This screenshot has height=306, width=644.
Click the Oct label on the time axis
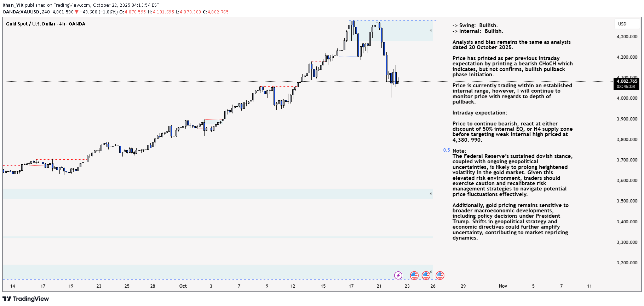click(x=183, y=286)
